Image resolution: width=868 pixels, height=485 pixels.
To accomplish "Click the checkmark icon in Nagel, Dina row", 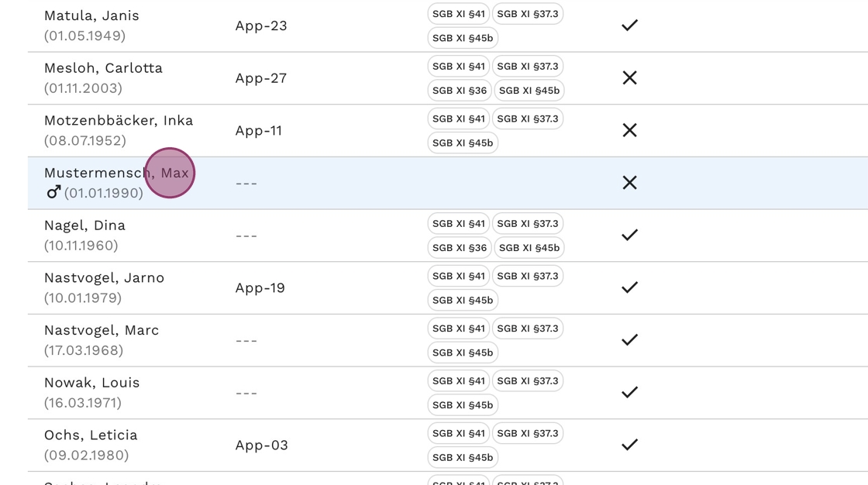I will coord(629,235).
